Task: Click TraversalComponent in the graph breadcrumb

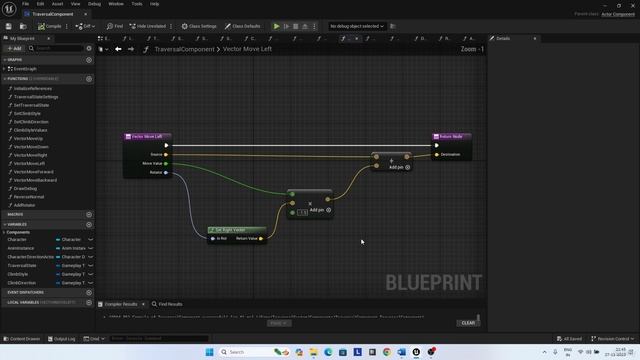Action: click(x=184, y=49)
